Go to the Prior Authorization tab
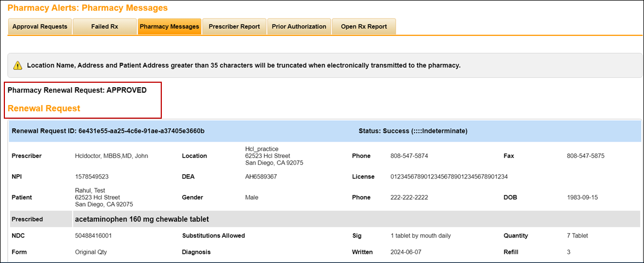The image size is (644, 263). click(x=299, y=26)
